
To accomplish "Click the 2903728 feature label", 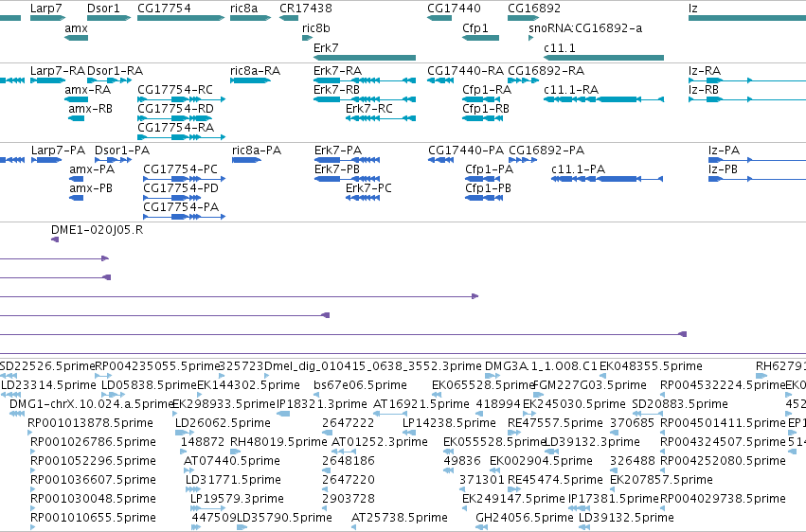I will click(x=349, y=498).
